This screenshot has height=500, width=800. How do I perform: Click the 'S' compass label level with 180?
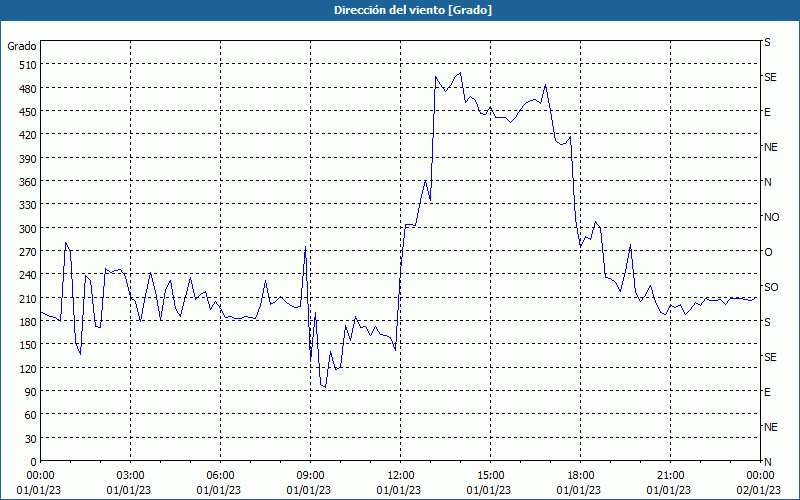coord(767,322)
